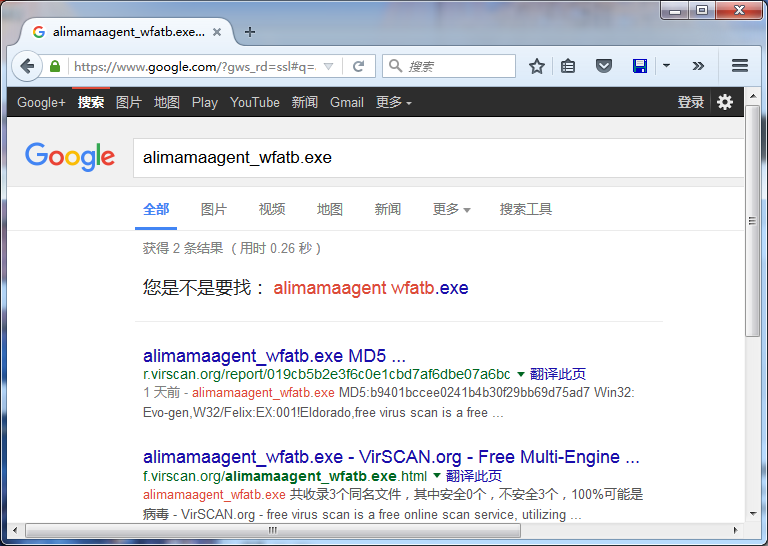Expand the 更多 menu in black bar
This screenshot has height=546, width=768.
tap(393, 102)
